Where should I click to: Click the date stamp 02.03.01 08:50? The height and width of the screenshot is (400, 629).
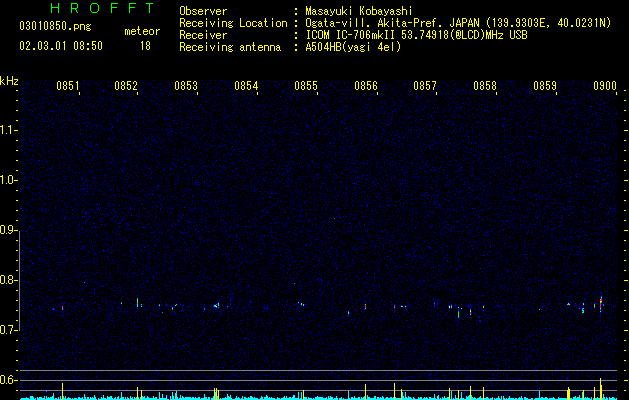tap(61, 46)
